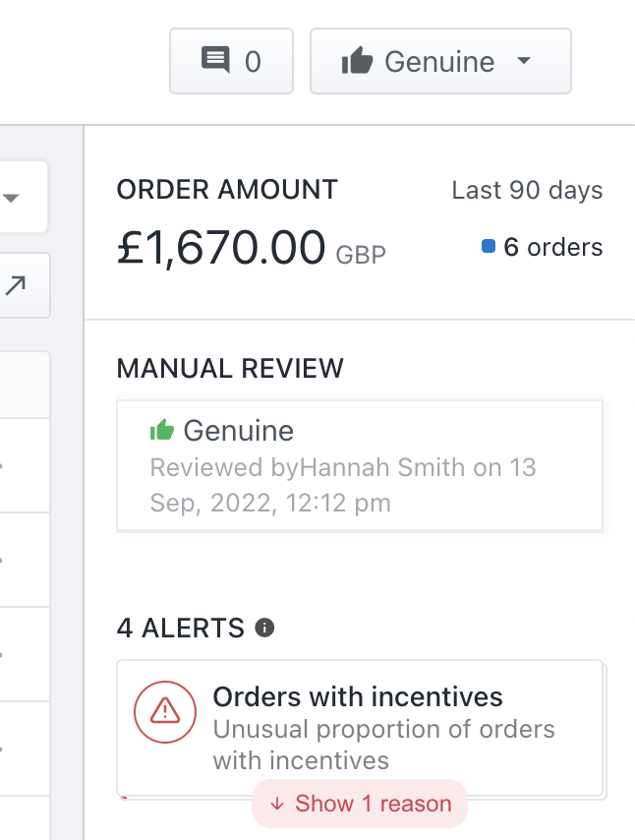Click the blue orders legend square

(x=488, y=247)
